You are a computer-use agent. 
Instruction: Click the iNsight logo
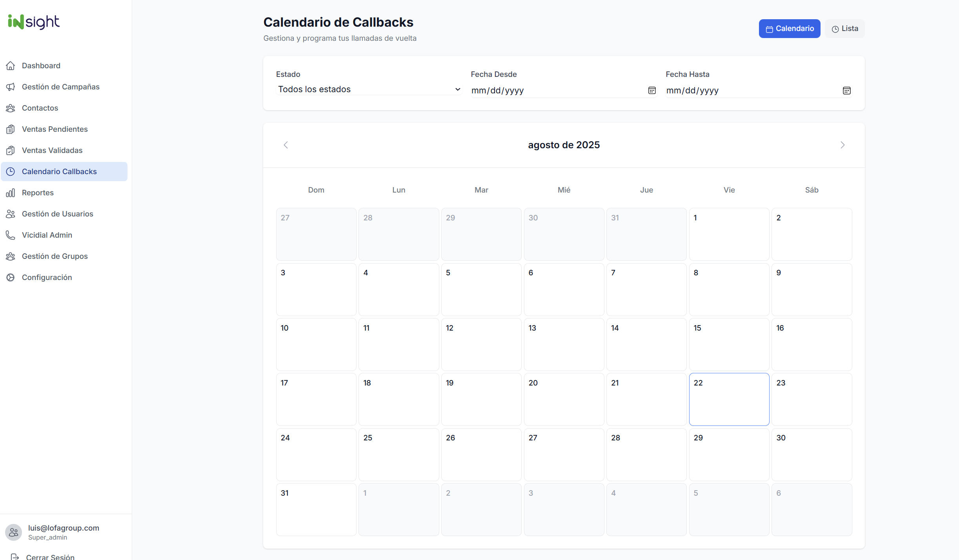[x=33, y=22]
